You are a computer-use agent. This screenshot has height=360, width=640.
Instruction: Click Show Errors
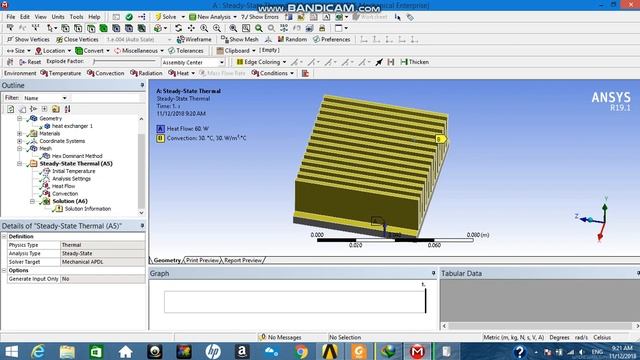pos(260,17)
